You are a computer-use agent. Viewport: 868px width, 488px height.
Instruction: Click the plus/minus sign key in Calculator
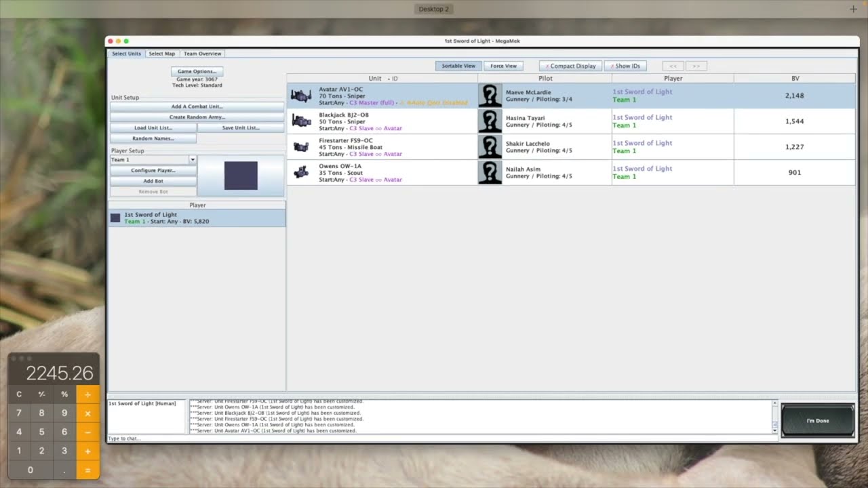click(41, 394)
